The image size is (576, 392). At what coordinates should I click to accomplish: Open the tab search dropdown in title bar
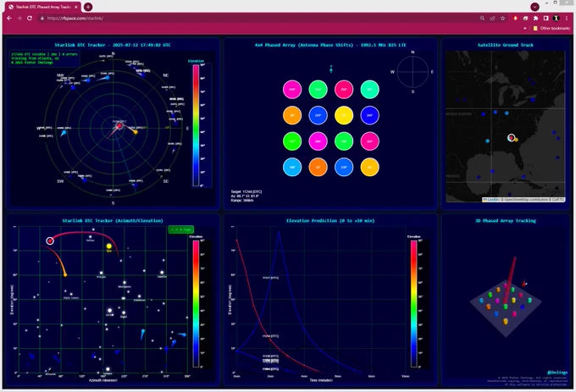[534, 7]
